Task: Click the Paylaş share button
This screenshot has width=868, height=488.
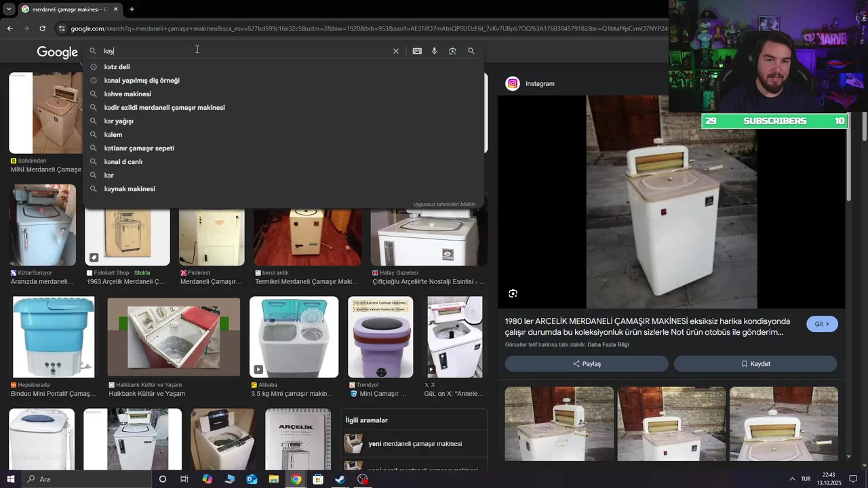Action: pyautogui.click(x=587, y=364)
